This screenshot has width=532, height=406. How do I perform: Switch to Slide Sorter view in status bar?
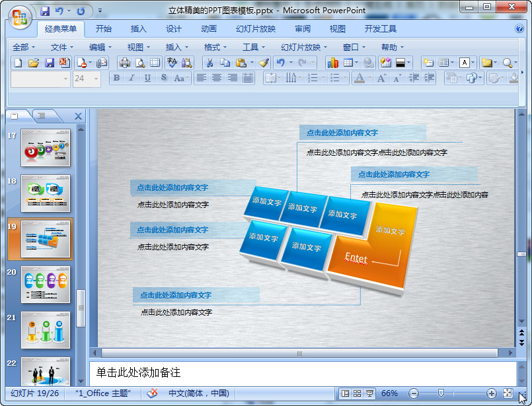coord(357,393)
